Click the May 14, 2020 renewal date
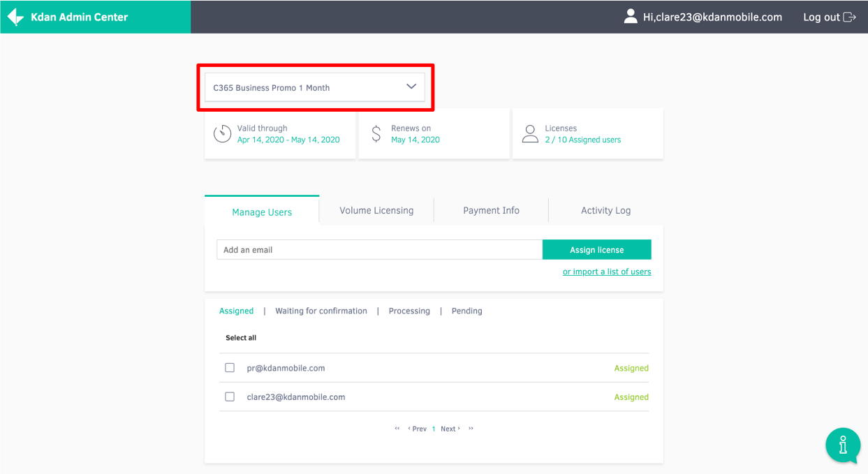The image size is (868, 474). pyautogui.click(x=415, y=140)
